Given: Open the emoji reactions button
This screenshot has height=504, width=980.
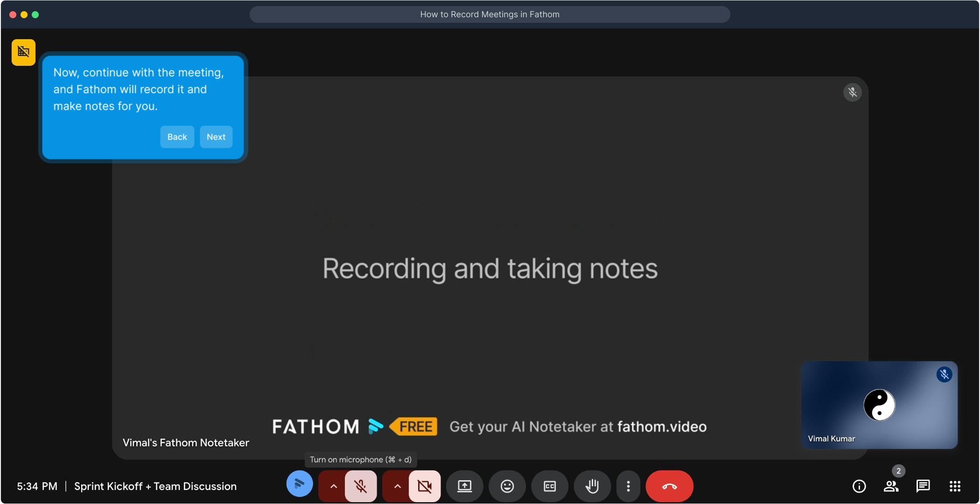Looking at the screenshot, I should click(507, 486).
